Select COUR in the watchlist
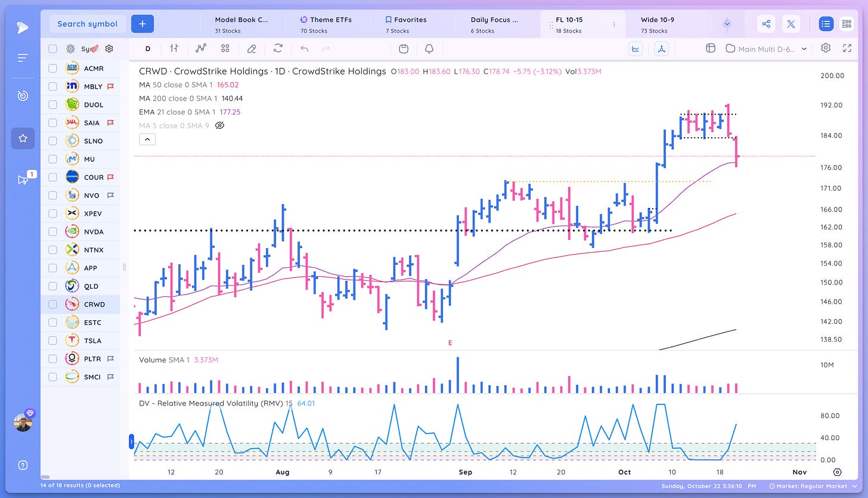Image resolution: width=868 pixels, height=498 pixels. [94, 177]
